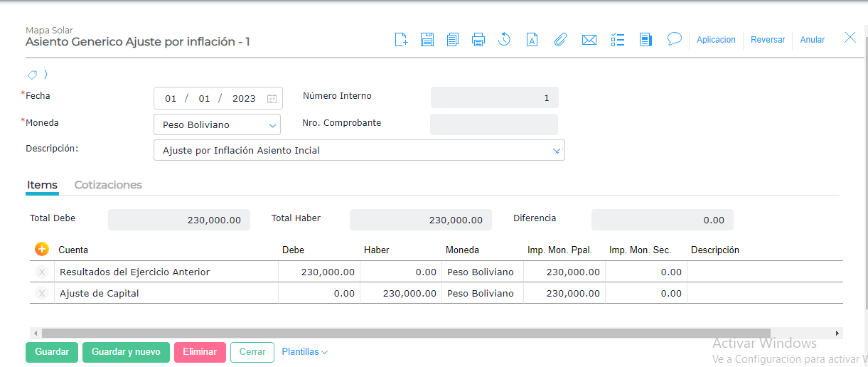Screen dimensions: 868x367
Task: Select the Items tab
Action: tap(42, 185)
